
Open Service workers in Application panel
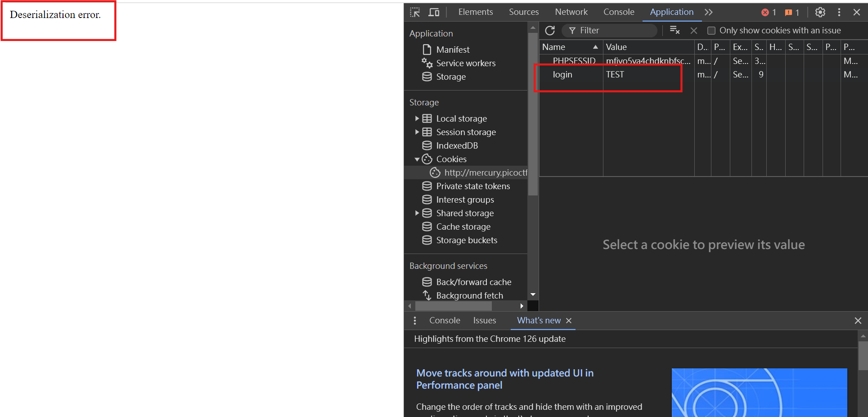[x=466, y=63]
